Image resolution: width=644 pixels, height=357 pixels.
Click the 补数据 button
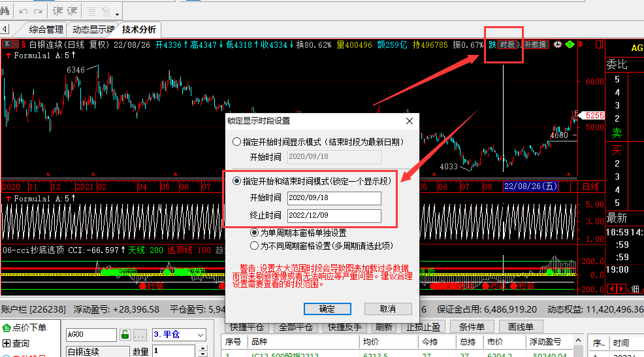[x=535, y=44]
